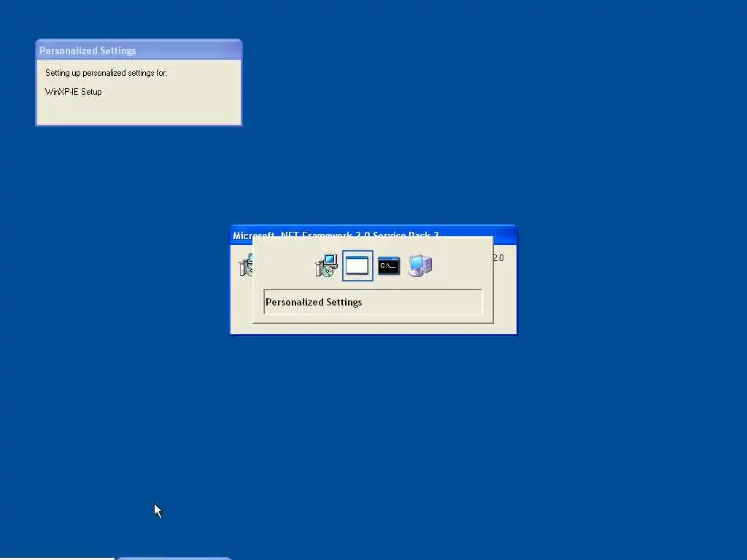
Task: Select the command prompt icon in switcher
Action: coord(389,265)
